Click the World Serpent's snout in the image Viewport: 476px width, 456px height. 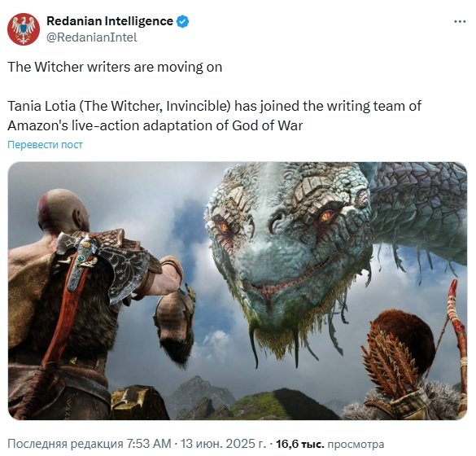[x=273, y=267]
